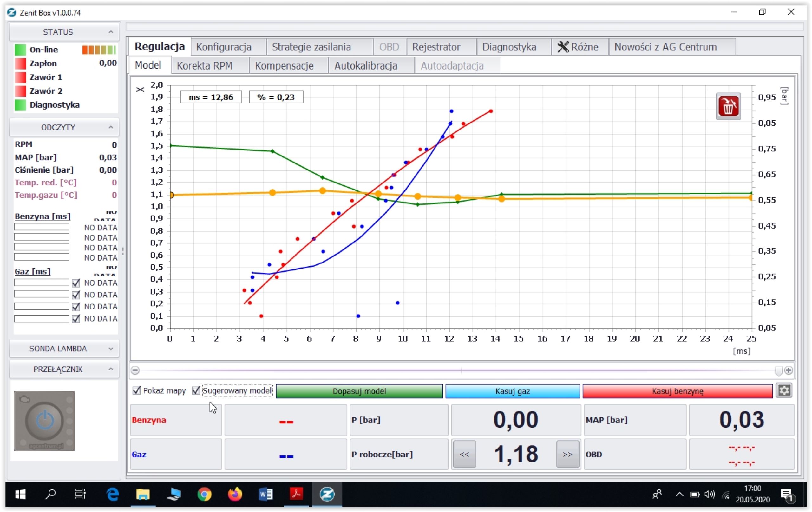Click the X icon at chart's top-left

click(x=140, y=90)
